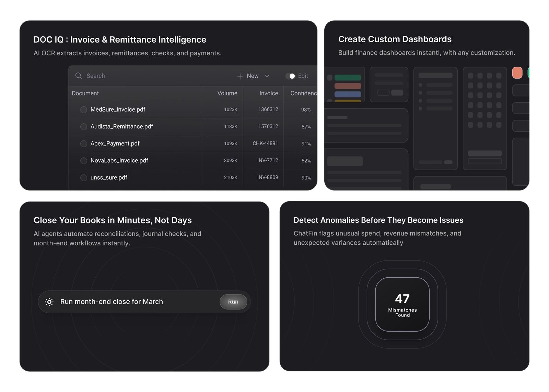Viewport: 549px width, 392px height.
Task: Expand the New dropdown chevron
Action: point(267,76)
